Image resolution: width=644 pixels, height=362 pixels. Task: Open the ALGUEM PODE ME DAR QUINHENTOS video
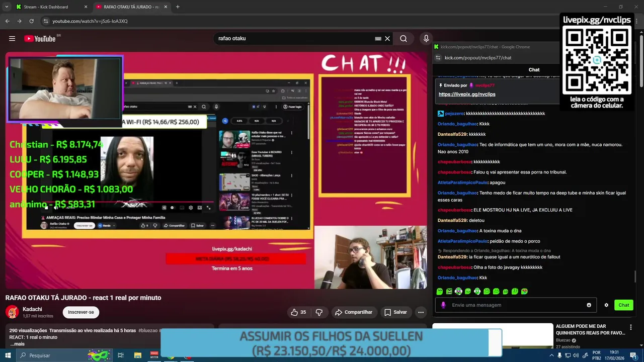click(x=591, y=330)
